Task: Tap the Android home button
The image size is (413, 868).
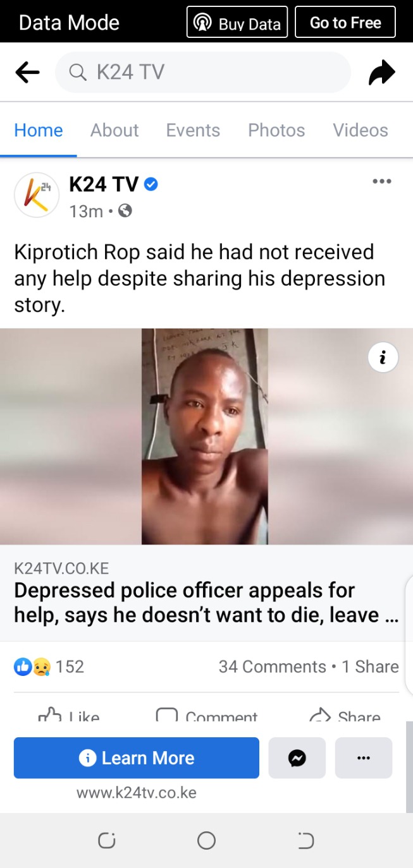Action: pos(206,840)
